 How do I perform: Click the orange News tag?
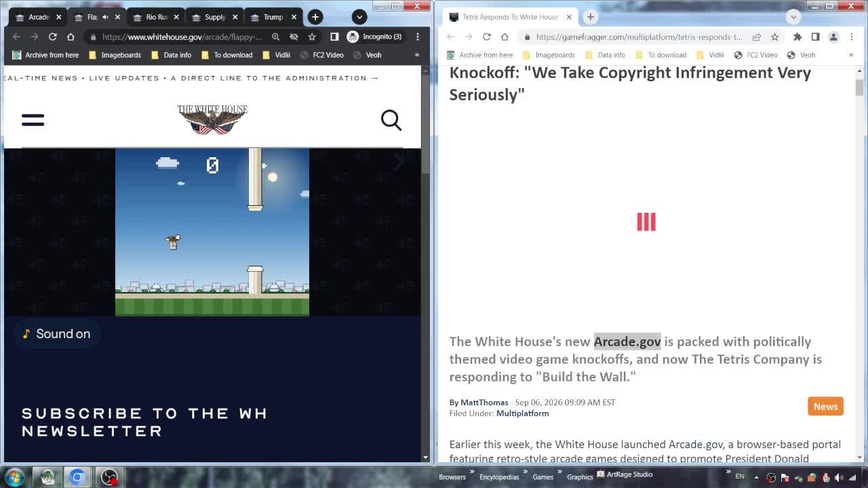825,406
